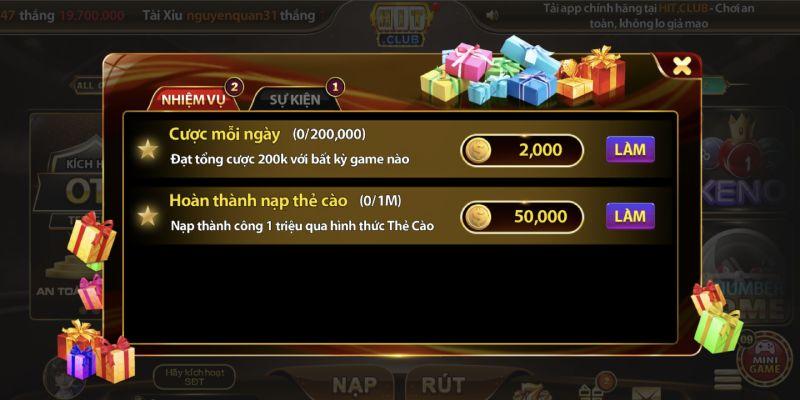This screenshot has height=400, width=800.
Task: Click the gold coin beside the 2,000 reward
Action: [478, 151]
